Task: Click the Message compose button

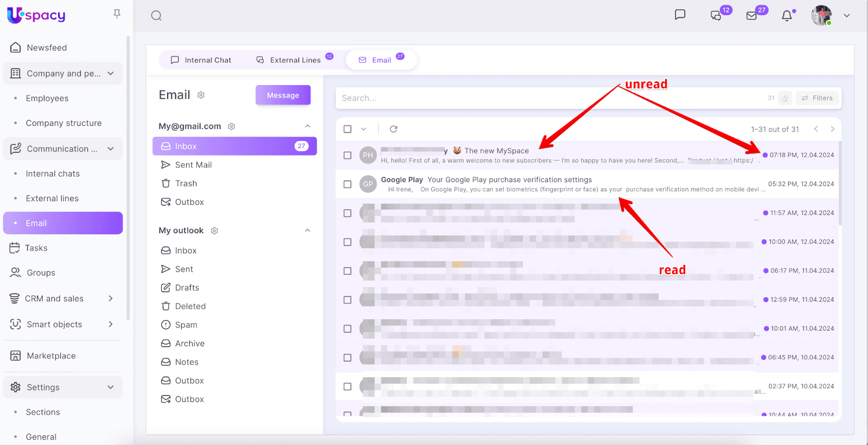Action: tap(283, 95)
